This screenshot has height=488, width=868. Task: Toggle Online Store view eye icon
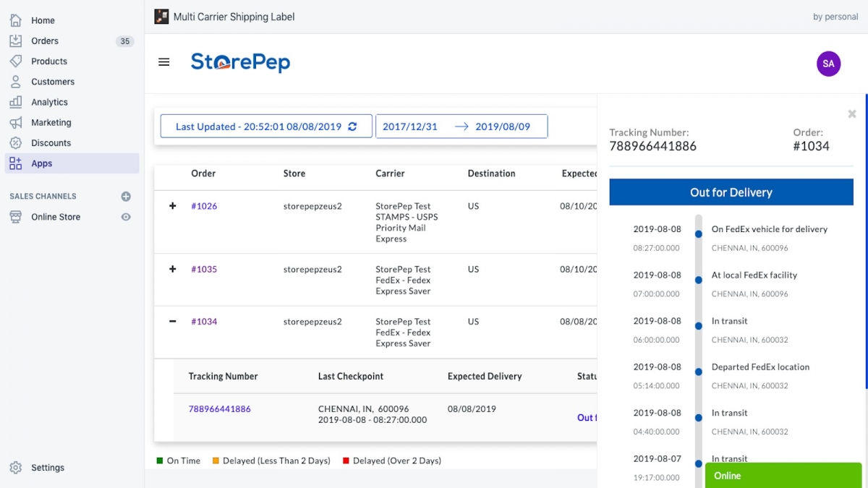[x=126, y=217]
